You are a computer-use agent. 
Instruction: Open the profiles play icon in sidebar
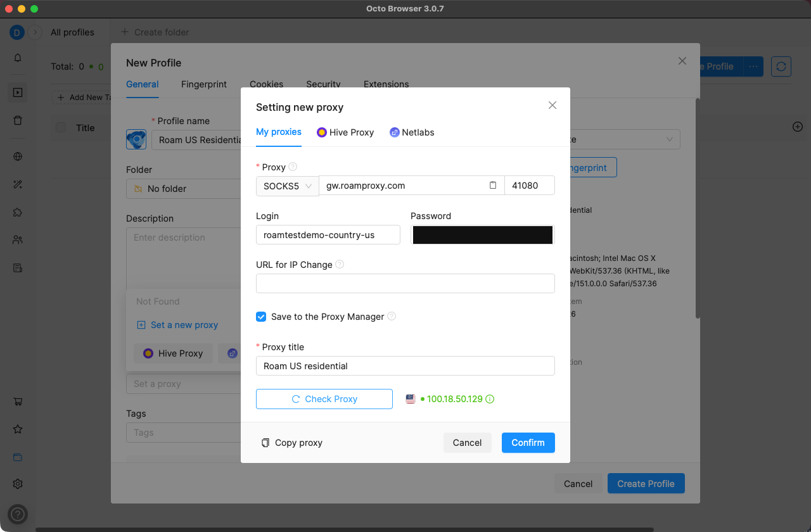click(18, 92)
